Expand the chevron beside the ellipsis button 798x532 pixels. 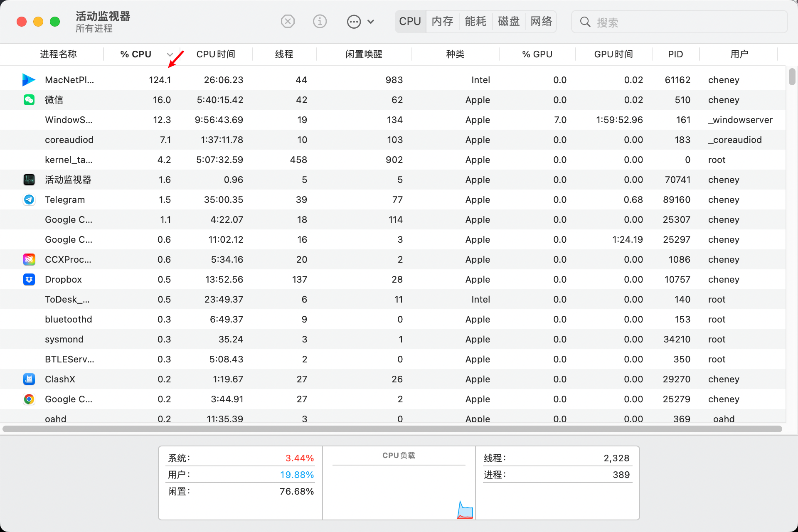371,22
